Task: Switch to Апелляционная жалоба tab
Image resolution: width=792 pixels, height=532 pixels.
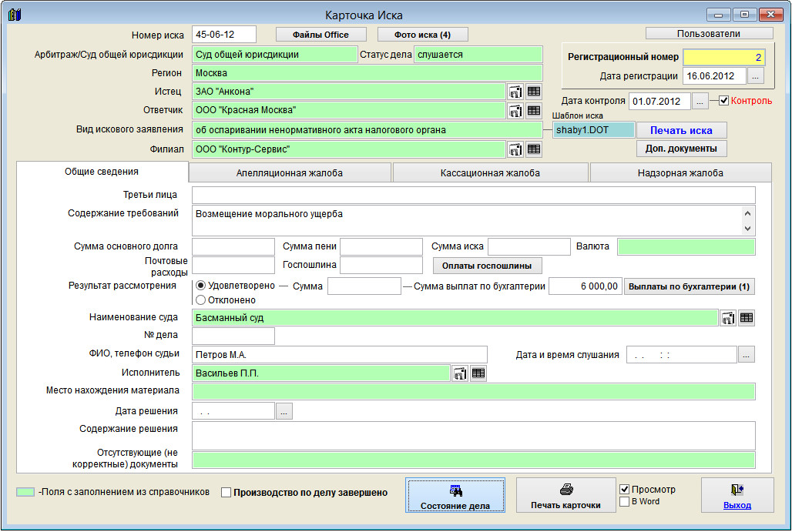Action: 290,173
